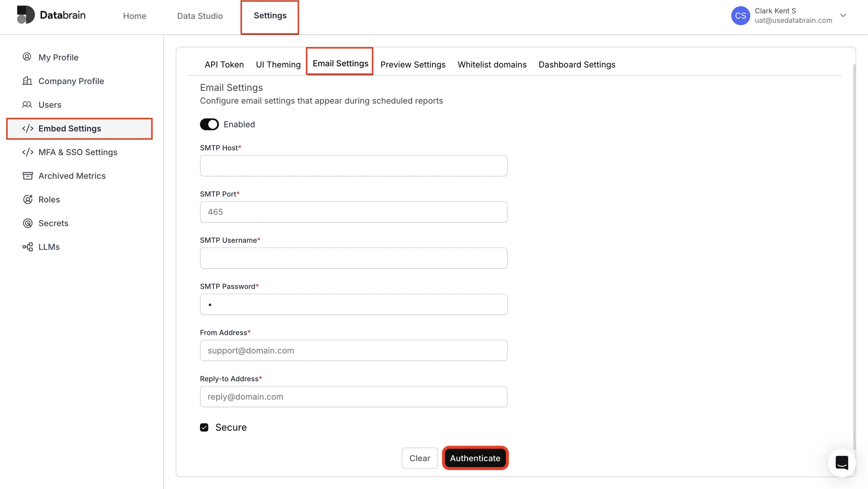Click the Secrets icon in sidebar
The width and height of the screenshot is (868, 489).
(28, 223)
